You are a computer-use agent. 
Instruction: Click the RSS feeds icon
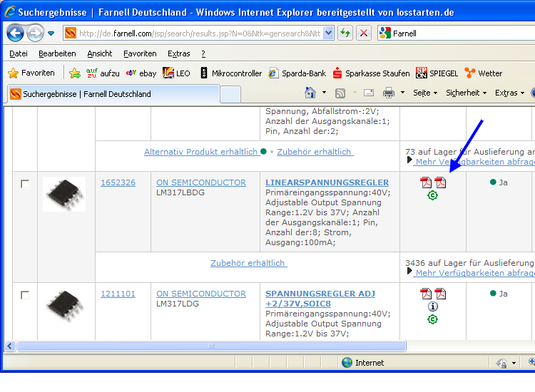[x=340, y=93]
